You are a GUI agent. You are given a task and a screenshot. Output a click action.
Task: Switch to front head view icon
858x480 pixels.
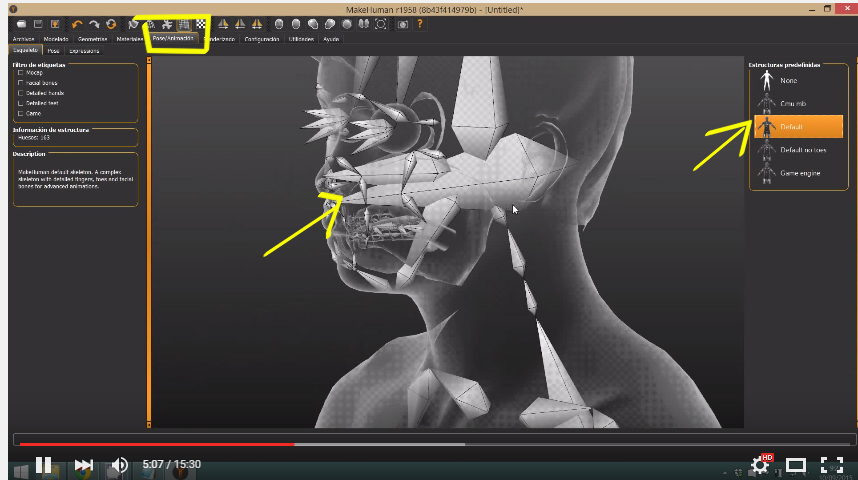[x=279, y=24]
